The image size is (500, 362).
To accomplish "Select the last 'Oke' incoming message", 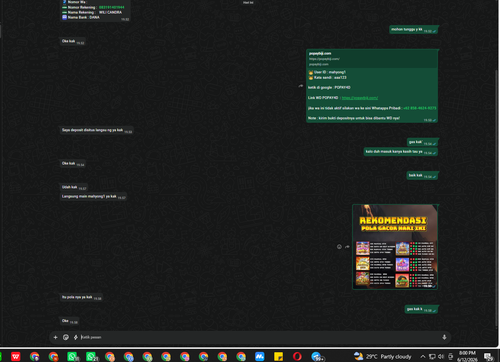I will pos(69,321).
